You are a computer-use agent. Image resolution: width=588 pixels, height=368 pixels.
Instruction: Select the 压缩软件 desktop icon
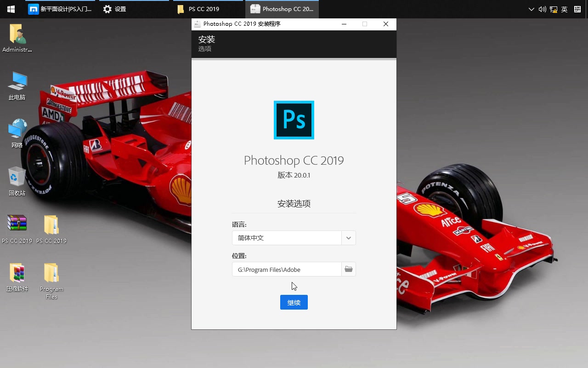tap(17, 277)
